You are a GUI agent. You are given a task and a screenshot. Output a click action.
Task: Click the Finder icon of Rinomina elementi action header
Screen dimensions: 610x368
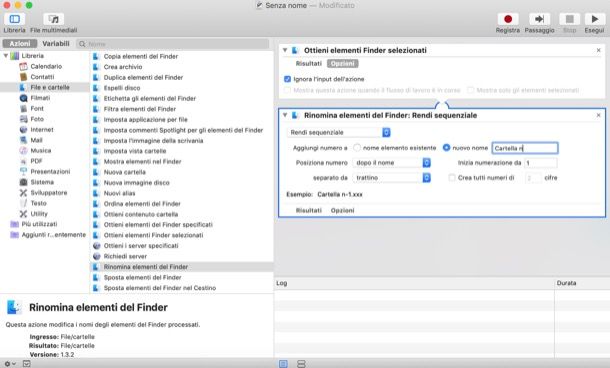click(295, 115)
